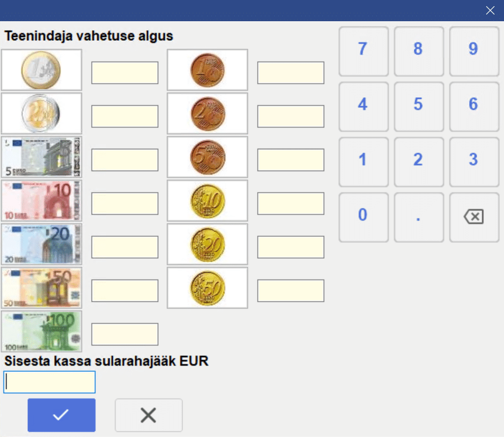
Task: Select the 2 euro coin image
Action: pos(41,113)
